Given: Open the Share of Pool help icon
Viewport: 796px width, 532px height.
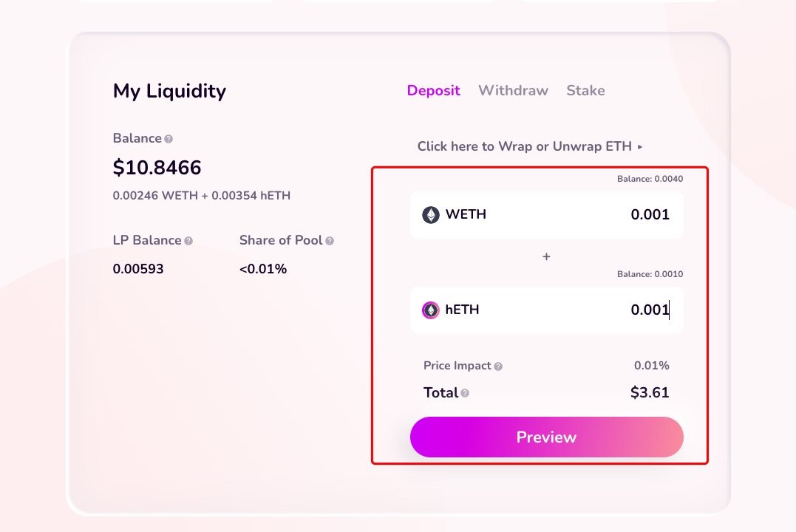Looking at the screenshot, I should click(330, 241).
